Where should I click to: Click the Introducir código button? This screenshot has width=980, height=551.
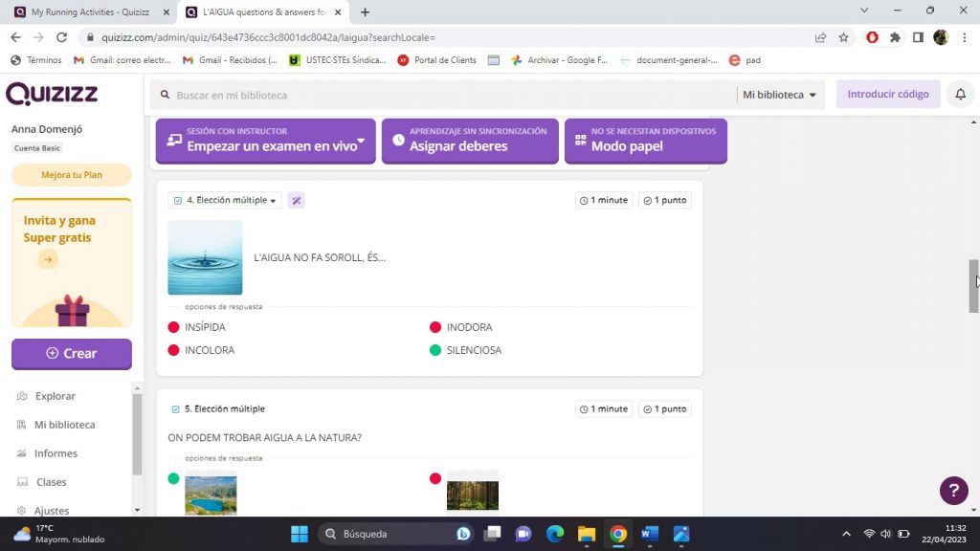click(887, 95)
